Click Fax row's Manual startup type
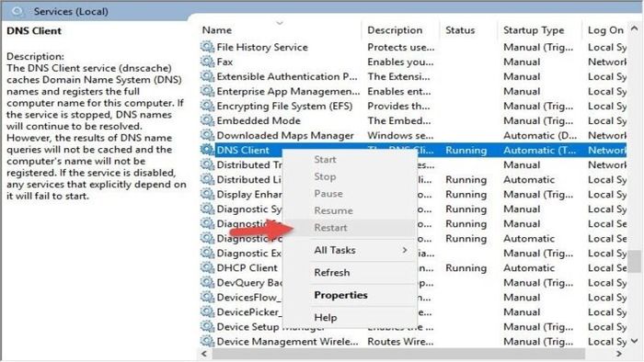The image size is (644, 362). 522,62
